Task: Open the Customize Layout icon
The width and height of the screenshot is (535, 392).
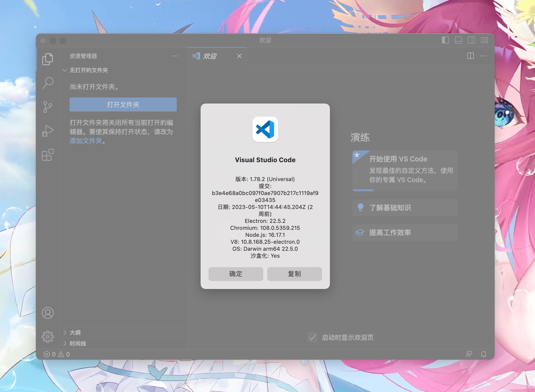Action: 484,40
